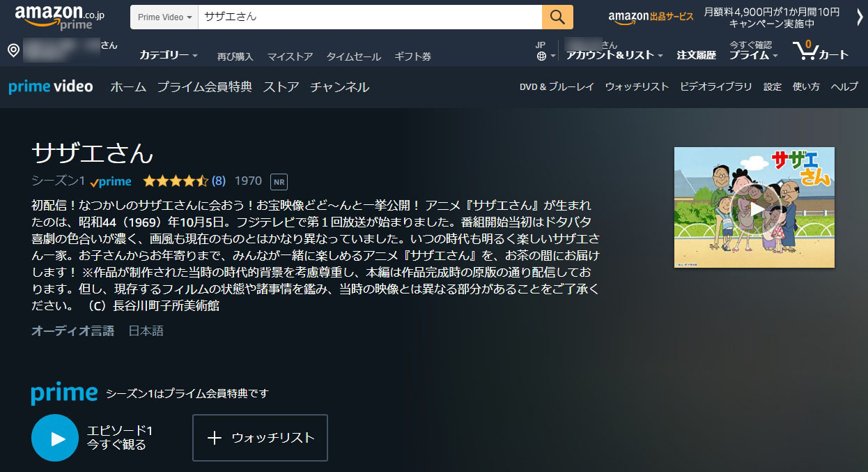Image resolution: width=868 pixels, height=472 pixels.
Task: Add to ウォッチリスト button
Action: [260, 438]
